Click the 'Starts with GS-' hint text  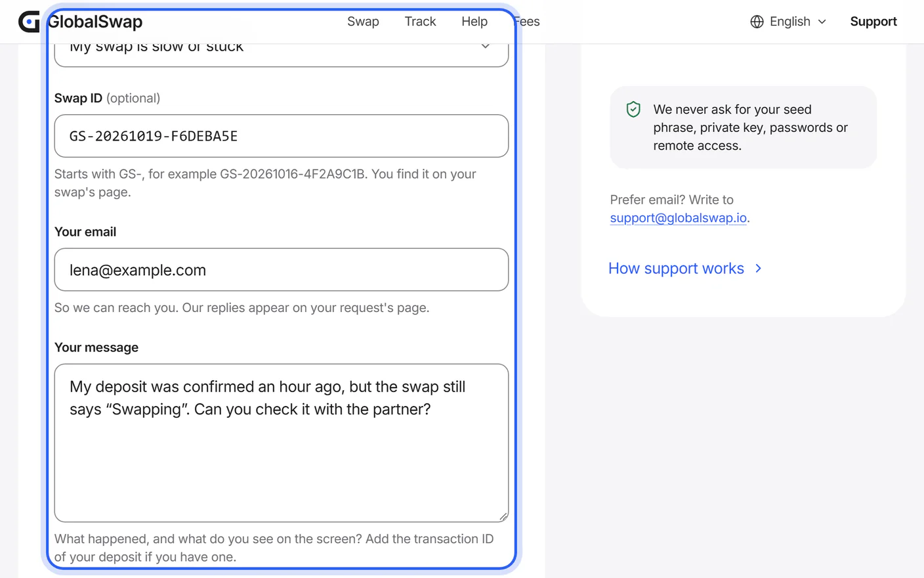[265, 183]
